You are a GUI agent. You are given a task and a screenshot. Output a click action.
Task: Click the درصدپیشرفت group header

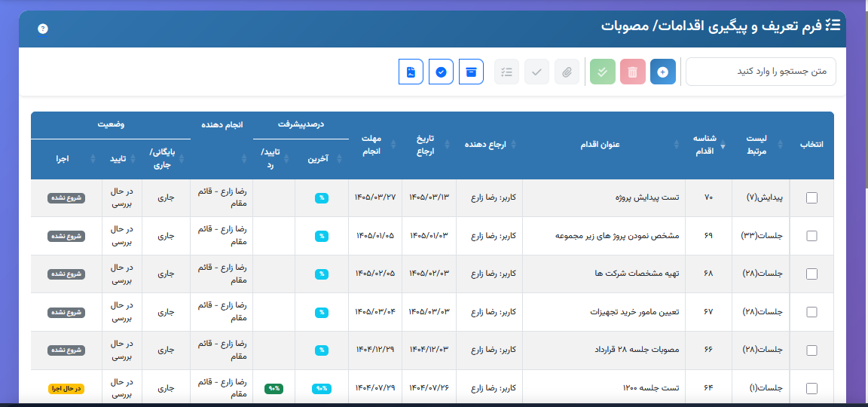click(301, 124)
